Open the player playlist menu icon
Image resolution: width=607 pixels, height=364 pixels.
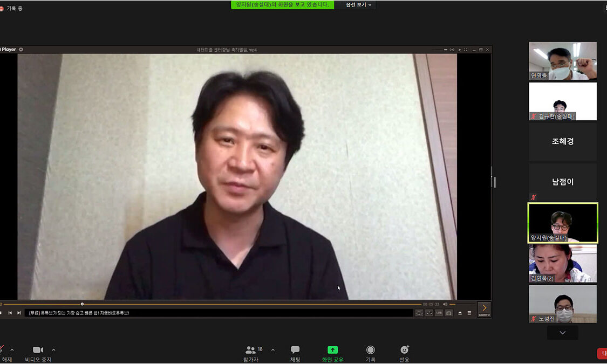(469, 313)
